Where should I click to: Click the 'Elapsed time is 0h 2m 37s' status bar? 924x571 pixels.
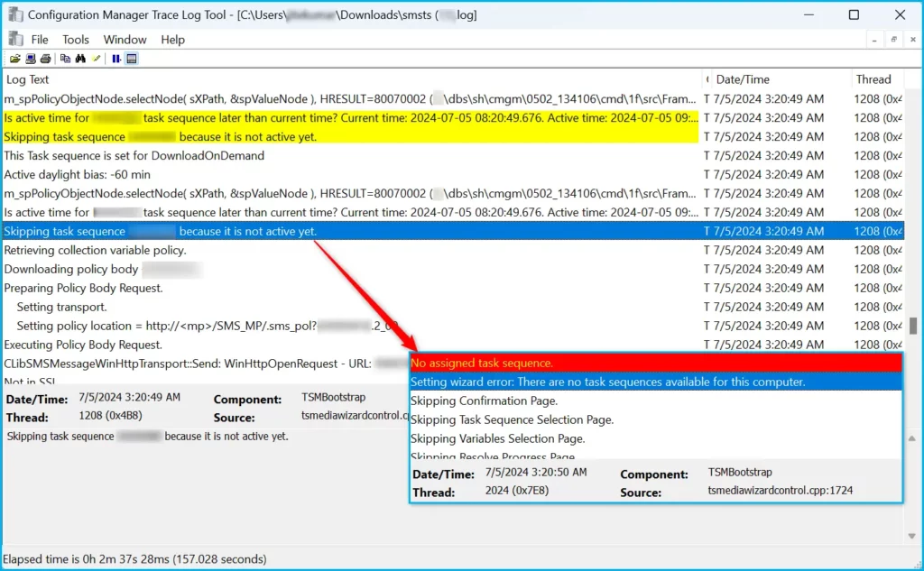[134, 558]
